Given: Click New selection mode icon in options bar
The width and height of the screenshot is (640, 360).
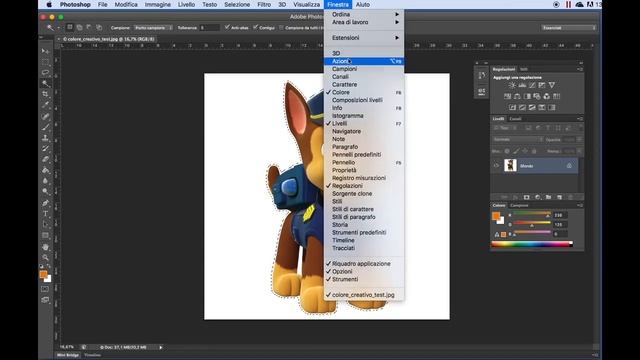Looking at the screenshot, I should point(70,27).
